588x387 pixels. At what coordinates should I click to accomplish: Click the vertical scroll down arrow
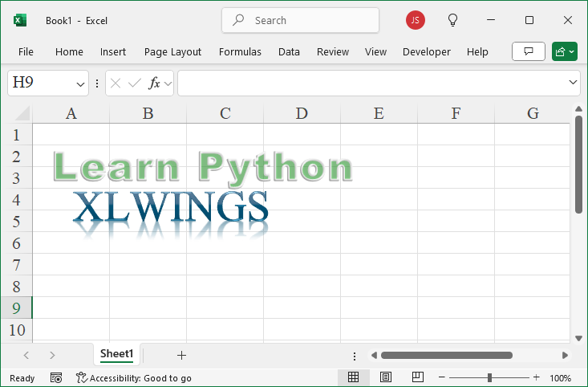pos(578,338)
